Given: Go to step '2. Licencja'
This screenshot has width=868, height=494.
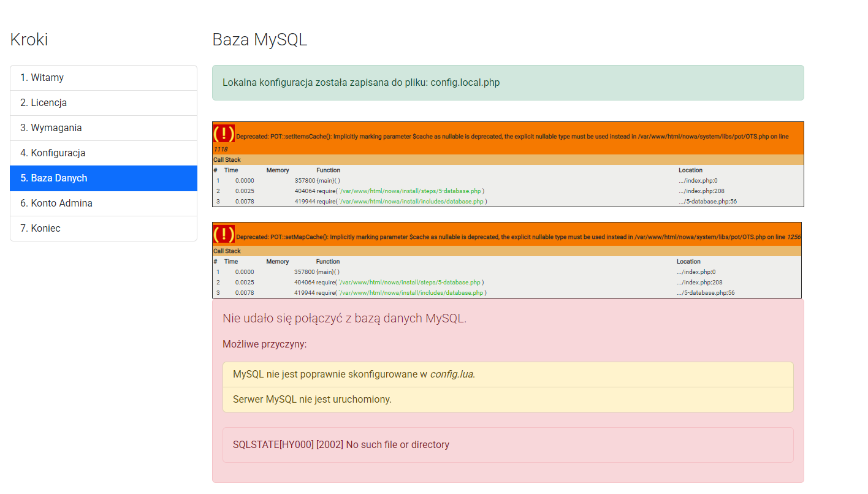Looking at the screenshot, I should coord(104,103).
